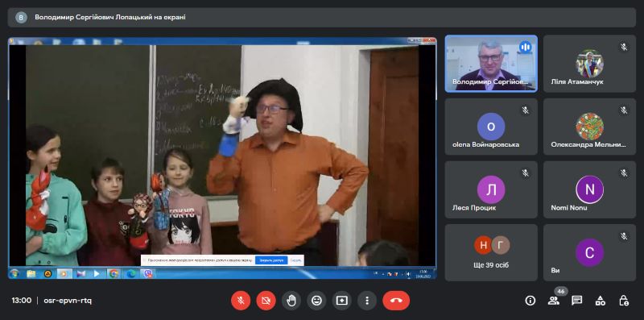Viewport: 644px width, 320px height.
Task: Click blue stop-sharing button in shared screen banner
Action: coord(271,260)
